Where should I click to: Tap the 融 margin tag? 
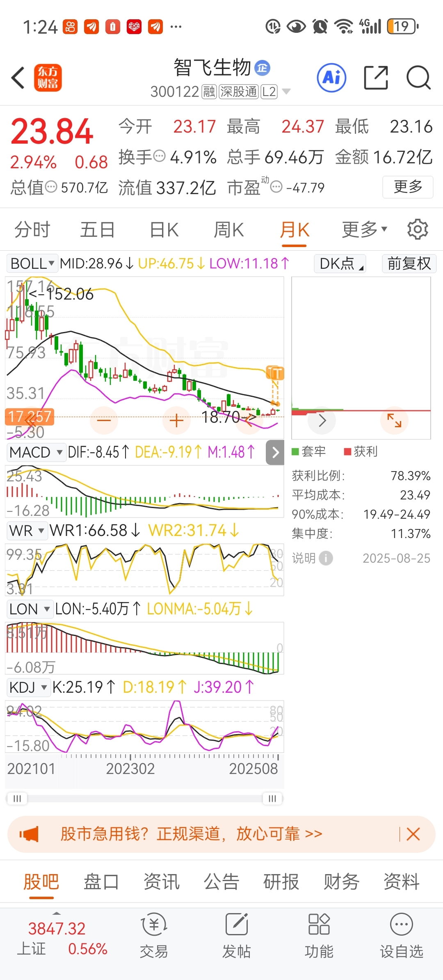209,92
